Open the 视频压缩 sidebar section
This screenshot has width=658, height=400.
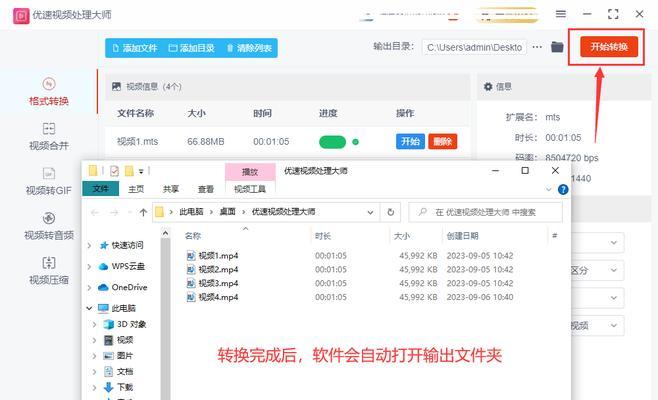tap(49, 272)
